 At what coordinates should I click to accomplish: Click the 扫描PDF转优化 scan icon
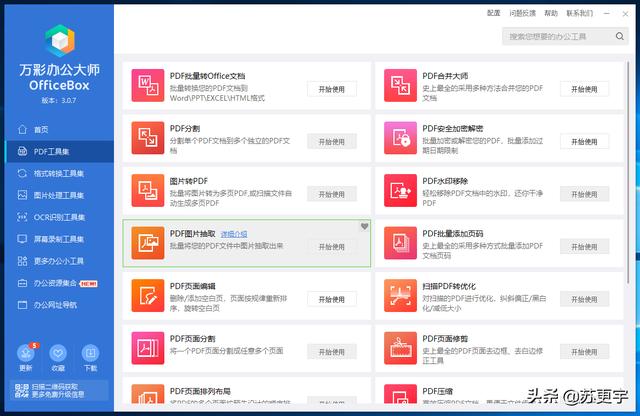400,297
